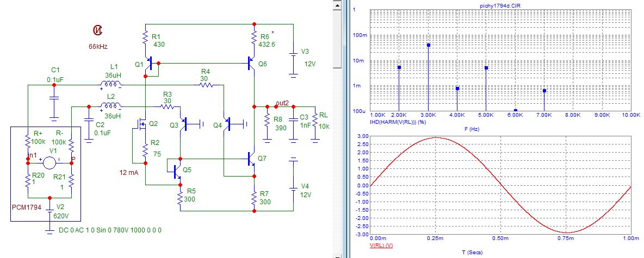Select the V1 voltage source circle
644x258 pixels.
(x=49, y=163)
